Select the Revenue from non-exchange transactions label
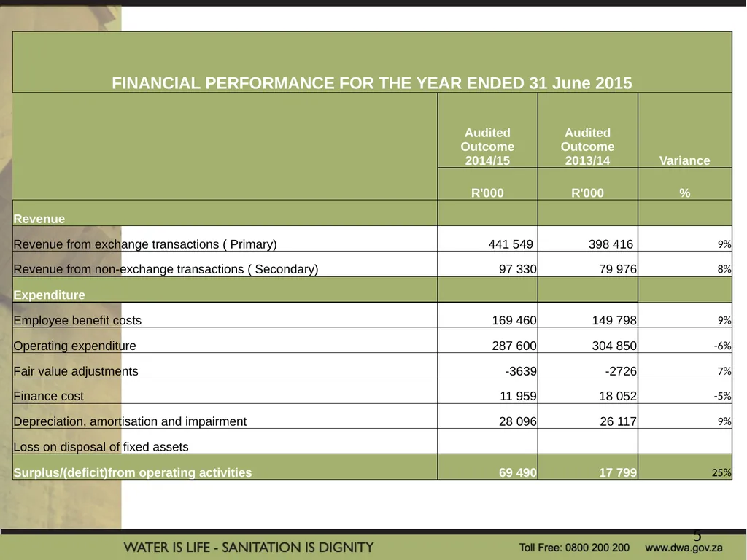The width and height of the screenshot is (747, 560). click(166, 270)
